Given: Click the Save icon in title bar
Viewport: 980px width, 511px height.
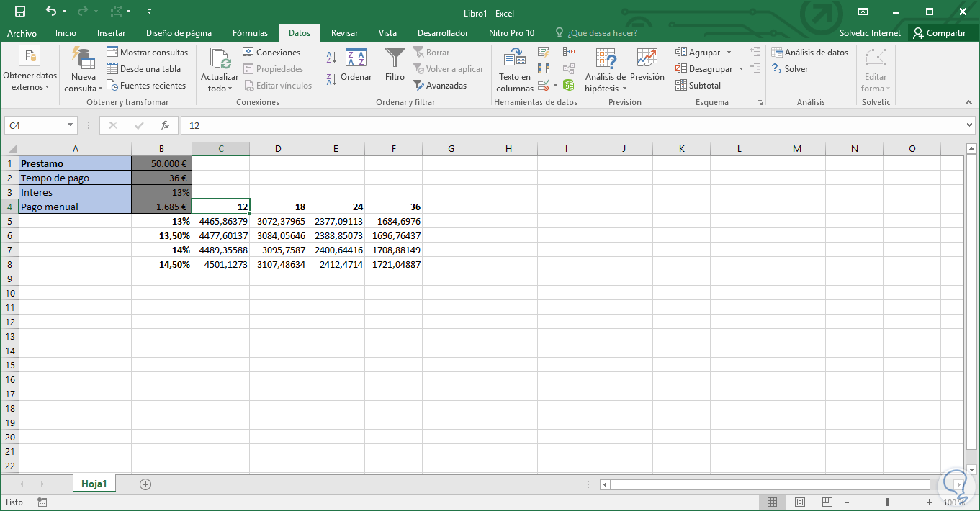Looking at the screenshot, I should click(20, 12).
